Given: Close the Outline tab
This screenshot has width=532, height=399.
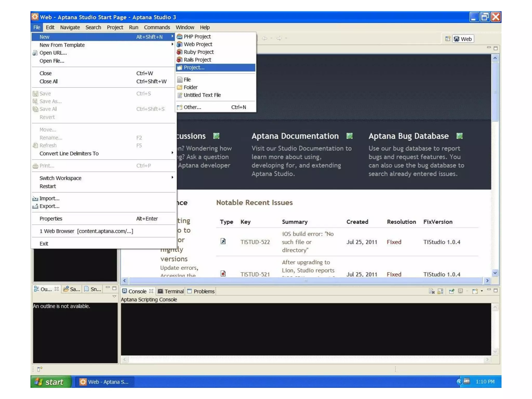Looking at the screenshot, I should (56, 289).
